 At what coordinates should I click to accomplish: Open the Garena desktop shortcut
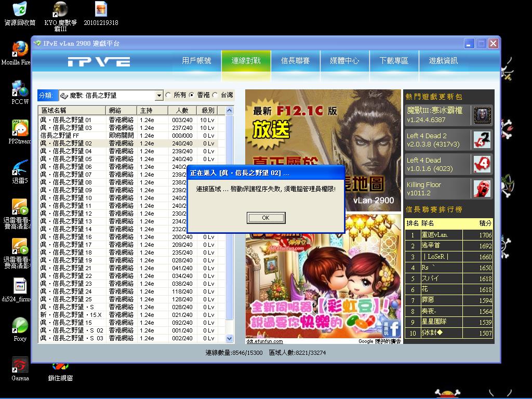[x=20, y=365]
